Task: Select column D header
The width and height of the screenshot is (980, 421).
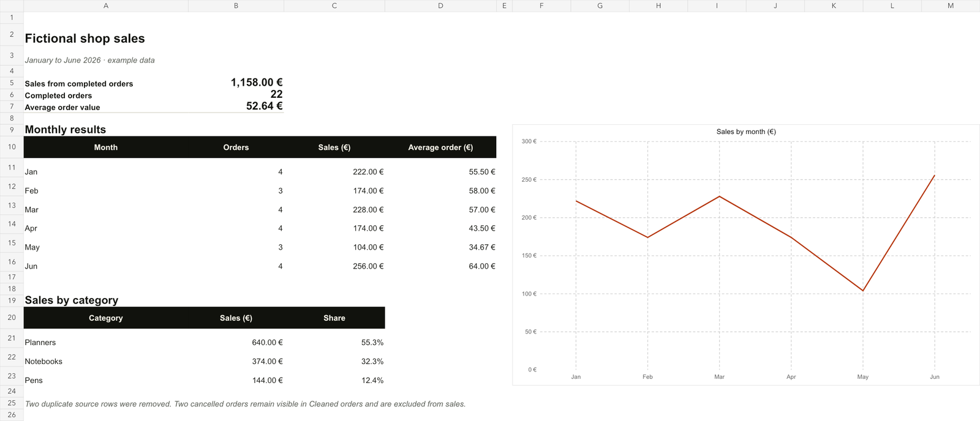Action: tap(440, 6)
